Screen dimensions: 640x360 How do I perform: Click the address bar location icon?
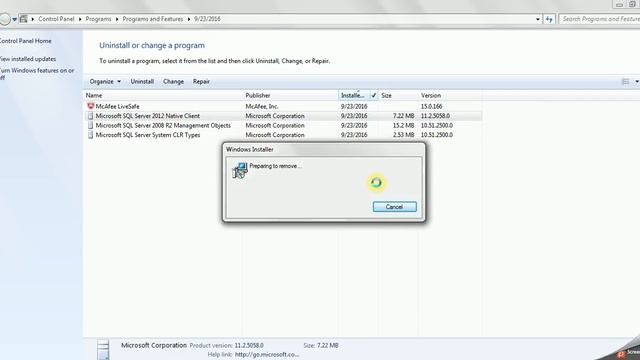tap(24, 19)
